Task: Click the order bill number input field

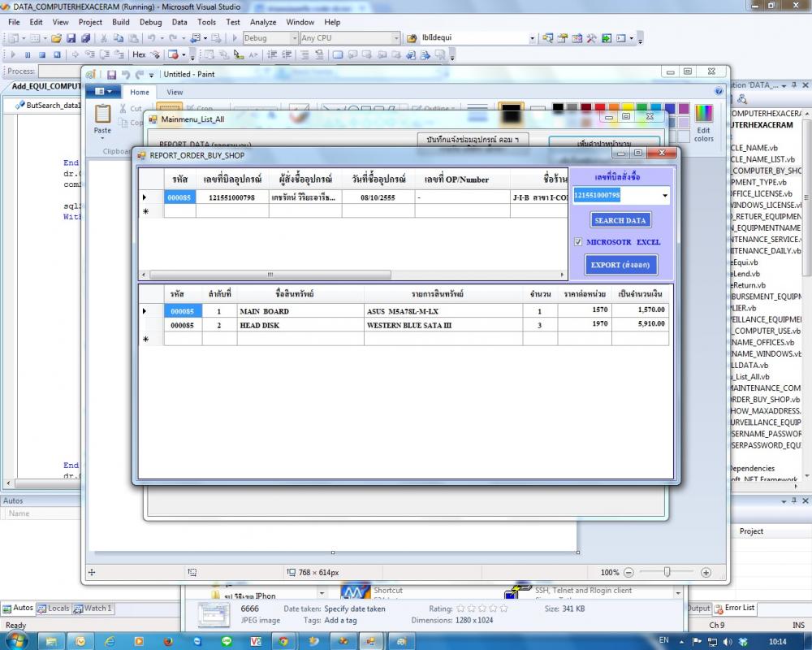Action: point(616,196)
